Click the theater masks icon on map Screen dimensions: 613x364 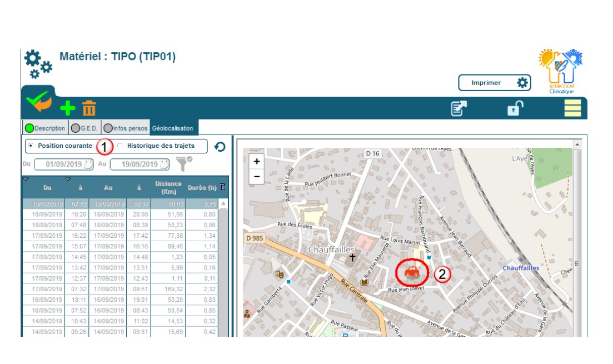coord(279,274)
